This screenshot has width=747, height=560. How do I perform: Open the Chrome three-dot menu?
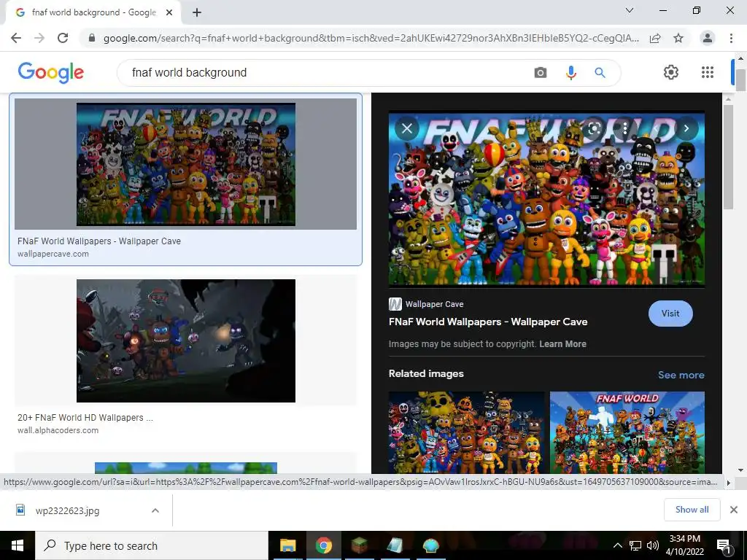[x=731, y=38]
